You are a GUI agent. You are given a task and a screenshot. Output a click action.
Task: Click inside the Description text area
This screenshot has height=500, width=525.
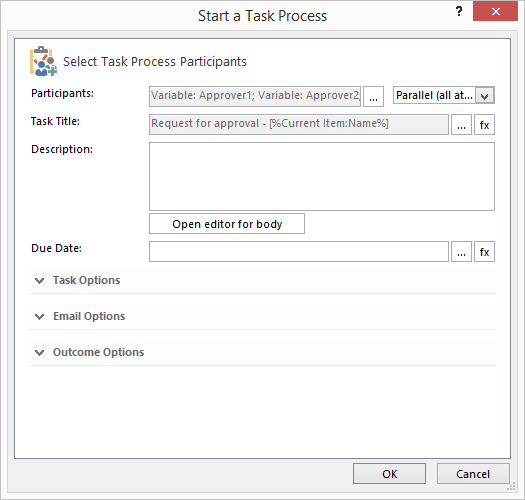pyautogui.click(x=322, y=176)
